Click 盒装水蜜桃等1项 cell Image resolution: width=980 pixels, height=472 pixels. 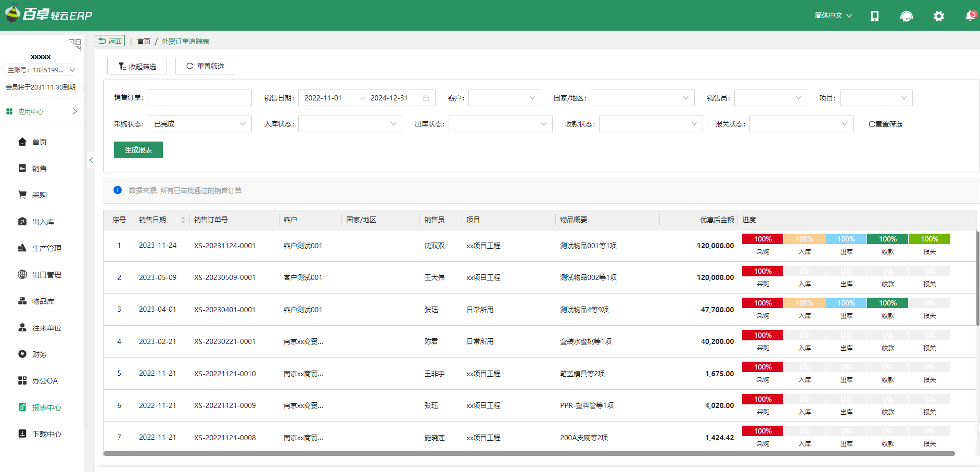pos(586,341)
